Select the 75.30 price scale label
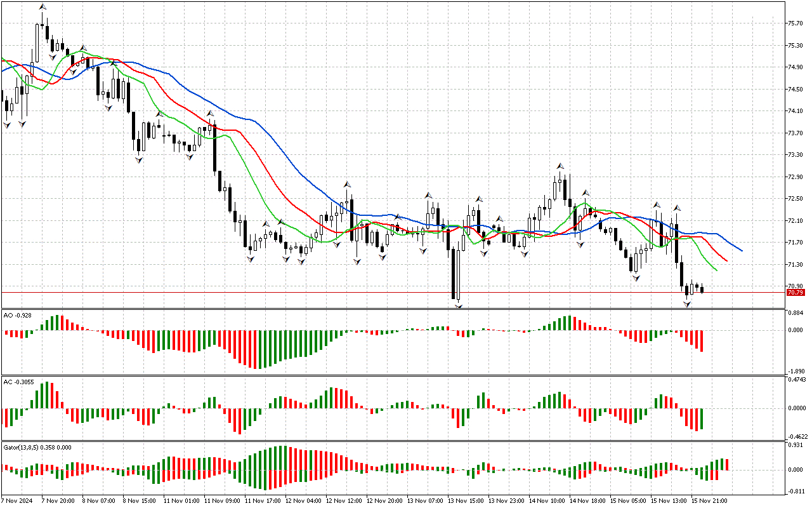This screenshot has height=508, width=812. [x=794, y=46]
